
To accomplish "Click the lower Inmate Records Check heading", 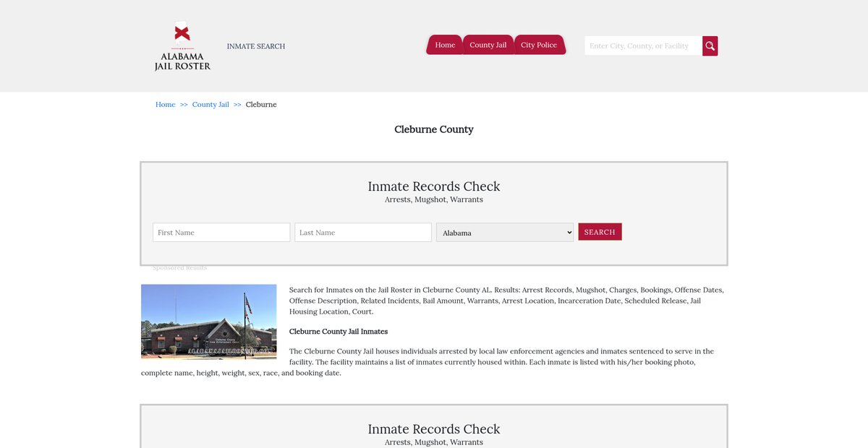I will [434, 429].
